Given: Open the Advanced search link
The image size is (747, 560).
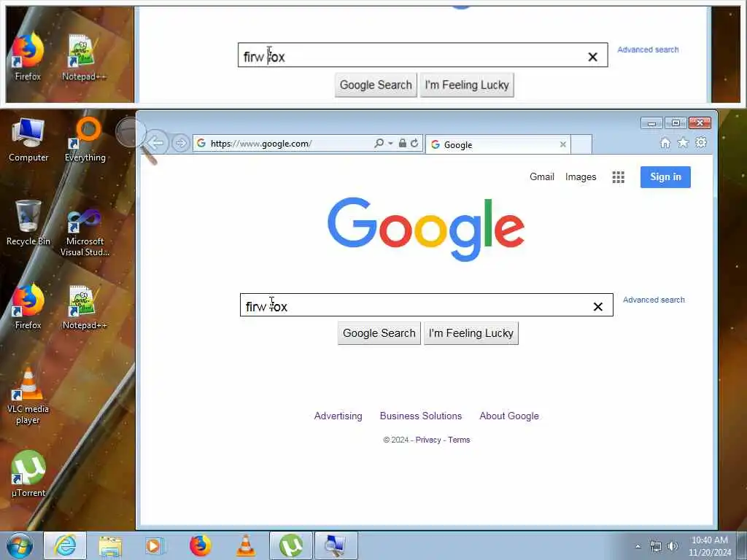Looking at the screenshot, I should point(654,300).
